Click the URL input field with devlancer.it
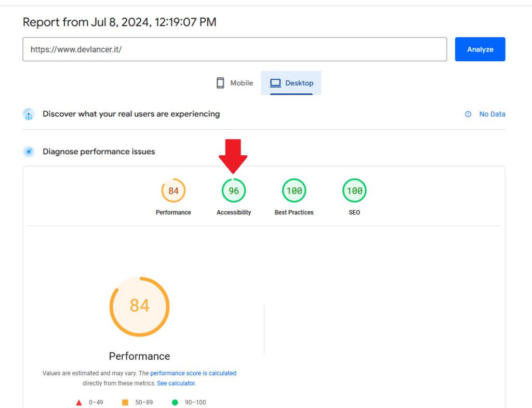The width and height of the screenshot is (532, 408). 234,49
